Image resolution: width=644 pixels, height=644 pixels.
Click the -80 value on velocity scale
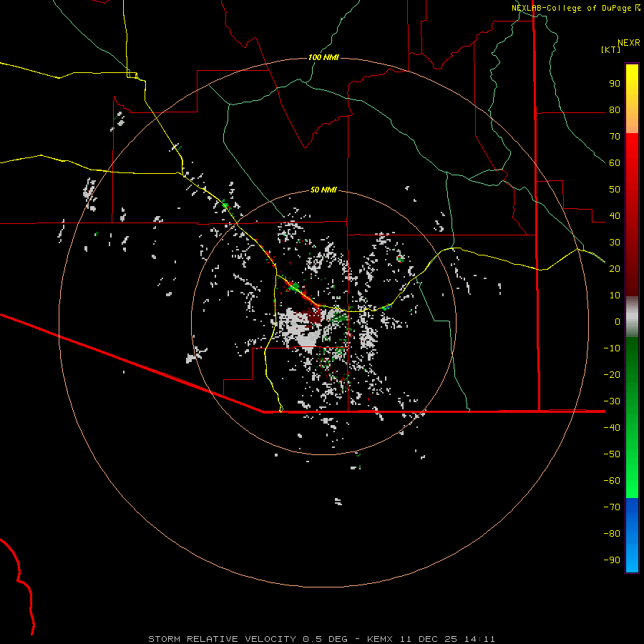pyautogui.click(x=612, y=534)
